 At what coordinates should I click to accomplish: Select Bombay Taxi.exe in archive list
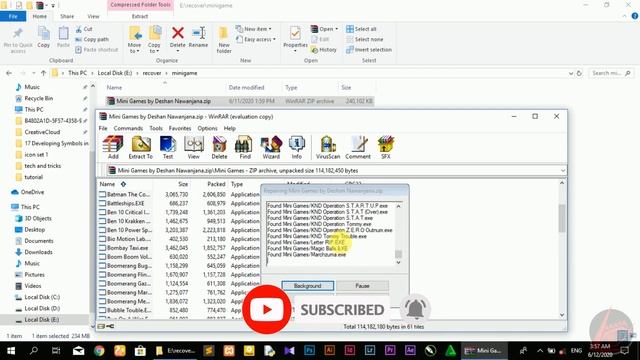[127, 248]
